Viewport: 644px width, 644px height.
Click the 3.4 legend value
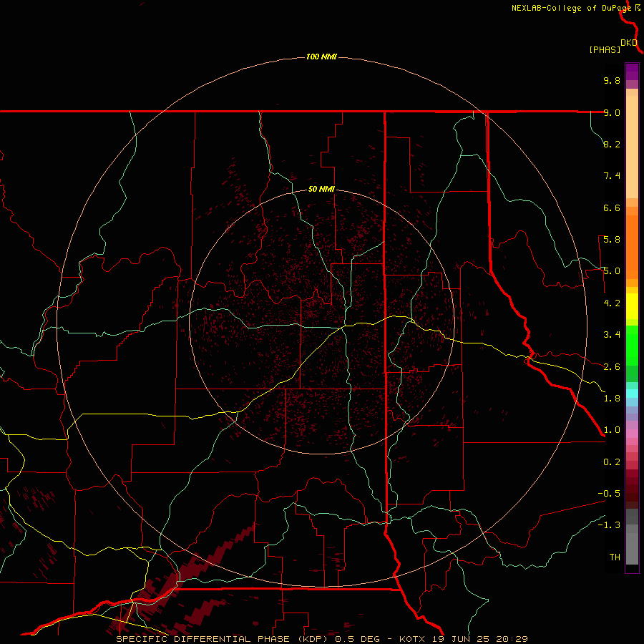click(612, 335)
